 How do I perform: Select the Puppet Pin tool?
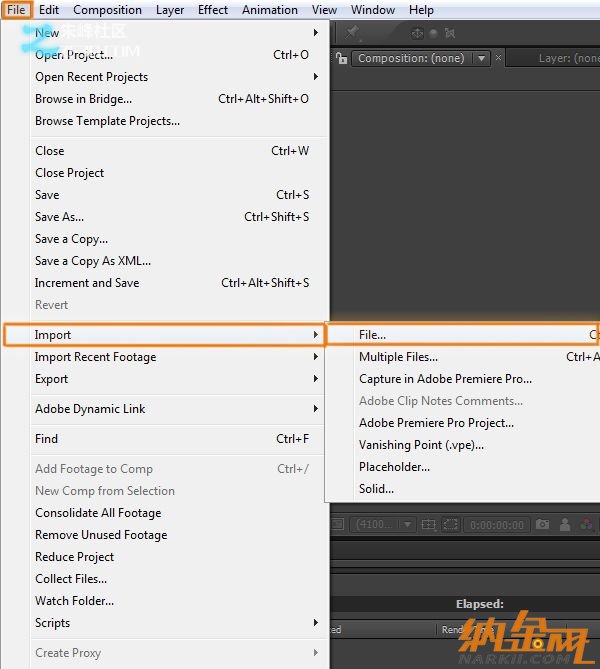[353, 33]
